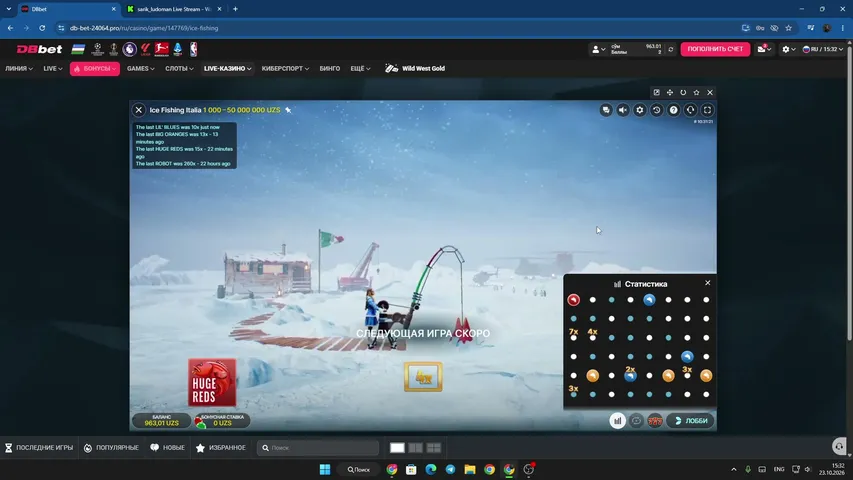Select the red fish result in statistics

(x=573, y=300)
